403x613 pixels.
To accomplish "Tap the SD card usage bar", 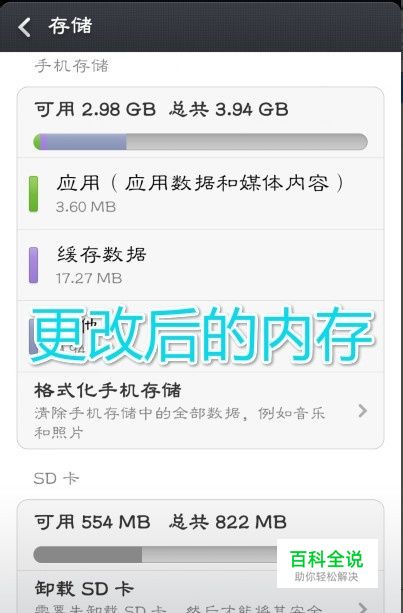I will (156, 554).
